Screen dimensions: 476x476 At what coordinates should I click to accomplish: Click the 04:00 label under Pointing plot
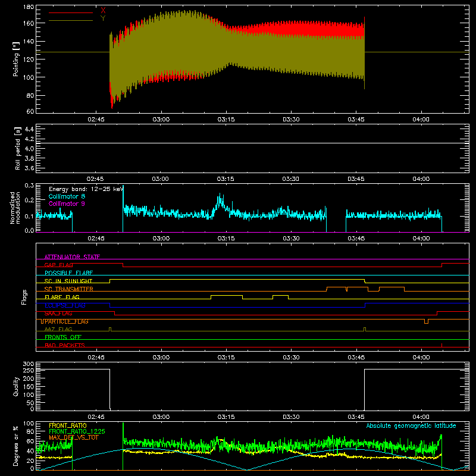(x=421, y=120)
